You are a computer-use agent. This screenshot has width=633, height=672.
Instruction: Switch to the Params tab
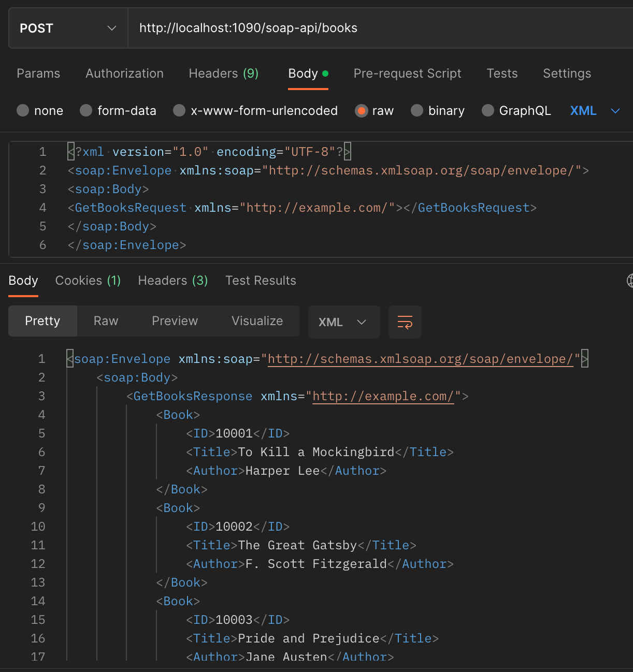(x=38, y=74)
